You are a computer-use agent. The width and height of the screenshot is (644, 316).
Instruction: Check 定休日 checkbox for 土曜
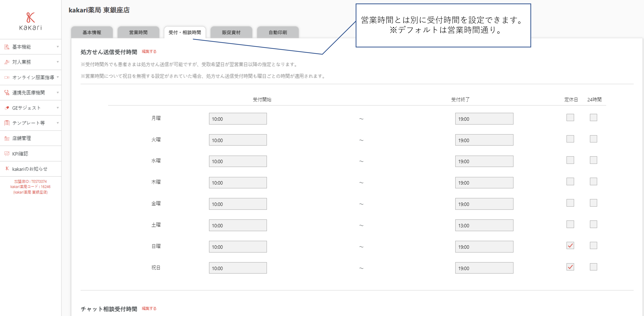click(570, 224)
